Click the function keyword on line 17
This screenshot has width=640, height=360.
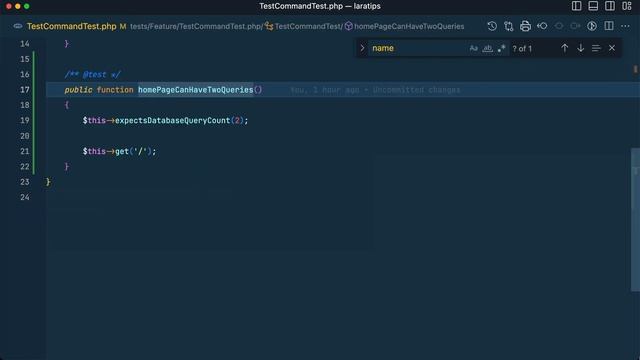(x=115, y=90)
